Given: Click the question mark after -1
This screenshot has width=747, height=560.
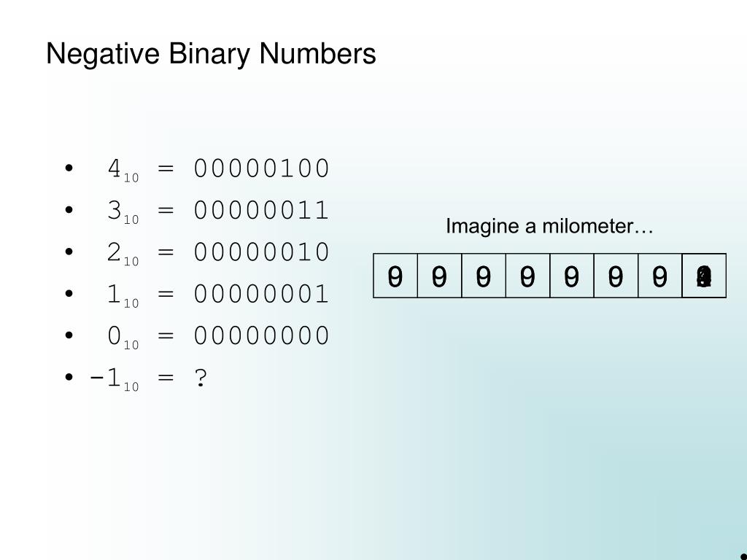Looking at the screenshot, I should [x=201, y=378].
